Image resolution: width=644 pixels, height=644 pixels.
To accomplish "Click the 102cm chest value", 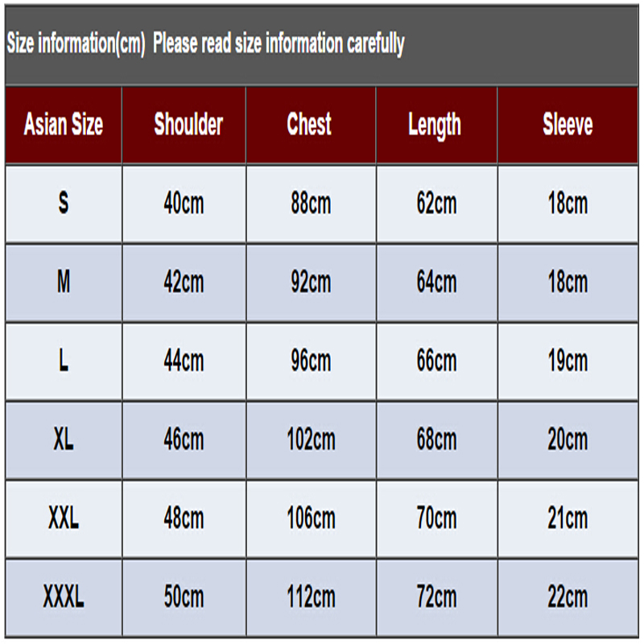I will (311, 440).
